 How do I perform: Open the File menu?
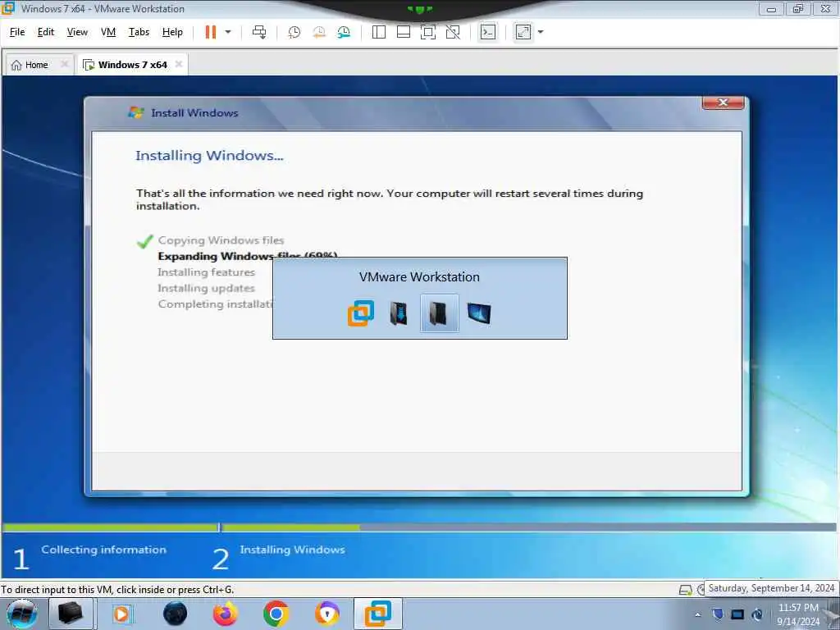[x=17, y=32]
